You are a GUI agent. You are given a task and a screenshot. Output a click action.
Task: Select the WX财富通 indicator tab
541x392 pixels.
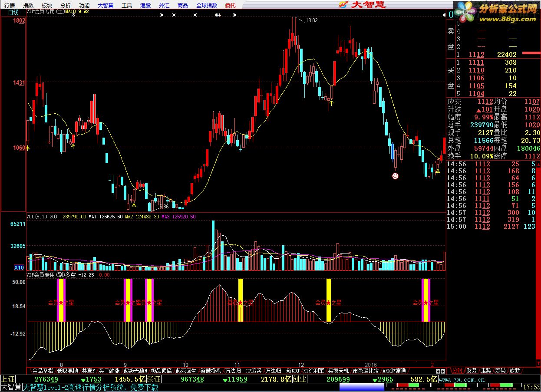[394, 371]
